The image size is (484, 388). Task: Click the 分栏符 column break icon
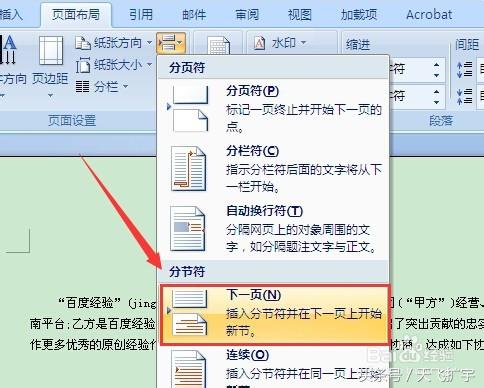tap(188, 169)
